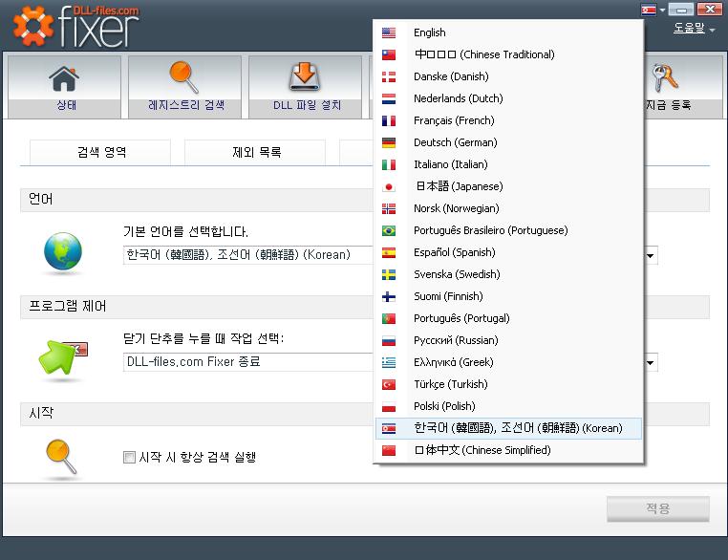Click the Italian flag icon

click(389, 164)
